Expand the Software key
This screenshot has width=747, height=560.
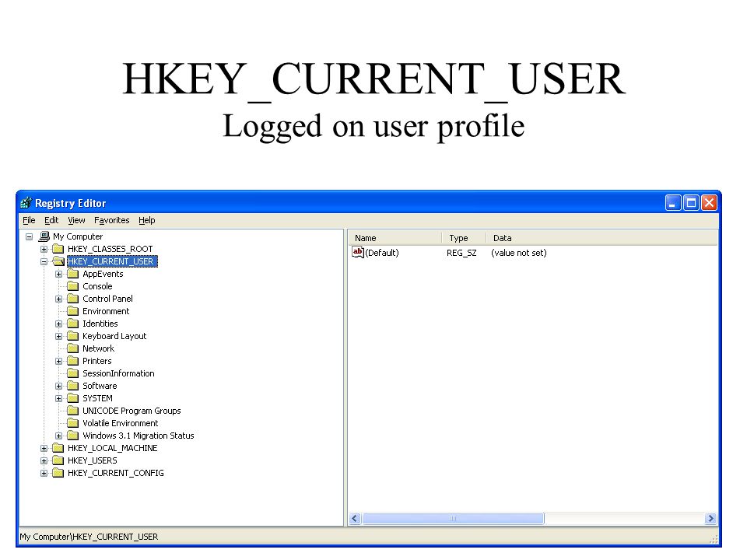(x=58, y=387)
